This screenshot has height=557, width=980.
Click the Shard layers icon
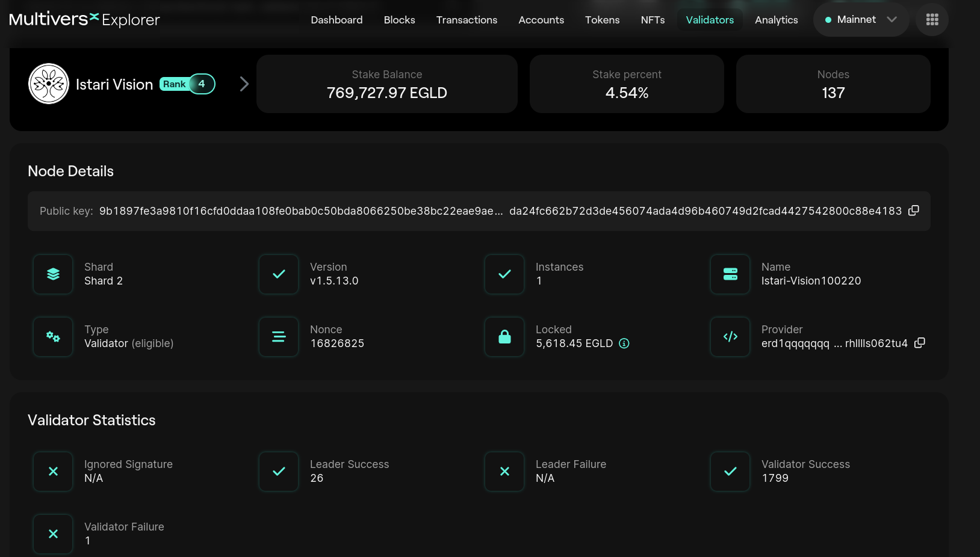[53, 274]
